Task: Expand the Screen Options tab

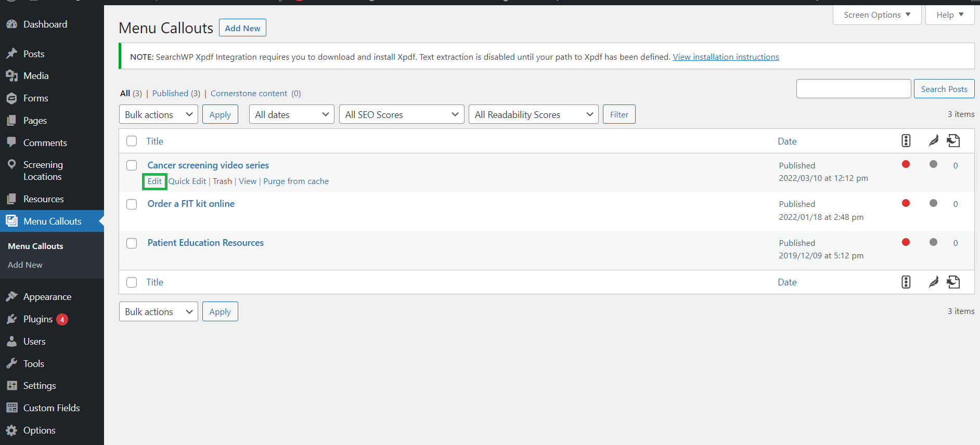Action: (x=876, y=15)
